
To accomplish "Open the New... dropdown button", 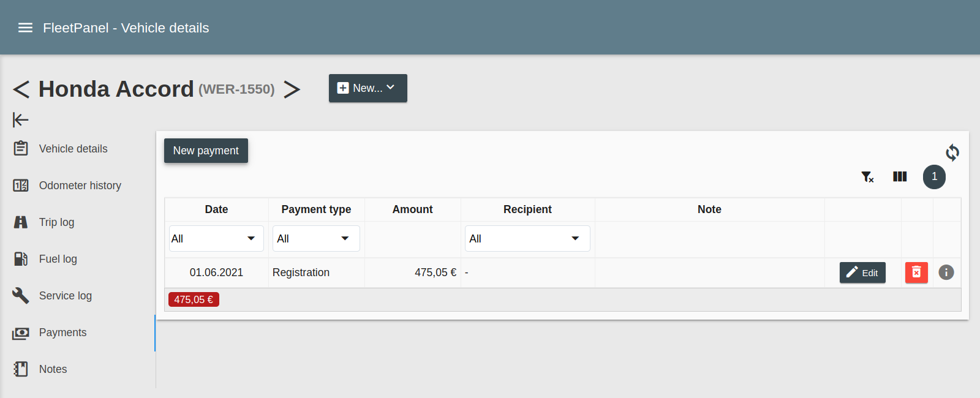I will point(367,88).
